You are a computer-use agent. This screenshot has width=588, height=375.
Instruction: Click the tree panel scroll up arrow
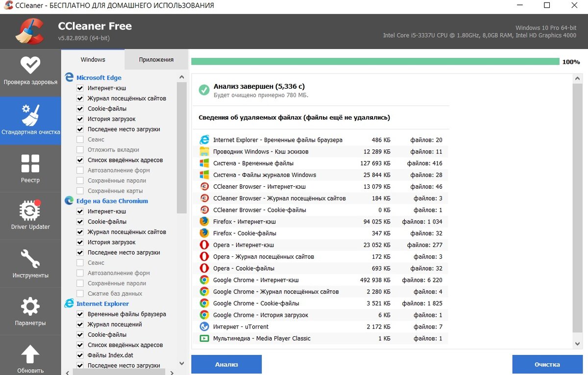tap(182, 77)
